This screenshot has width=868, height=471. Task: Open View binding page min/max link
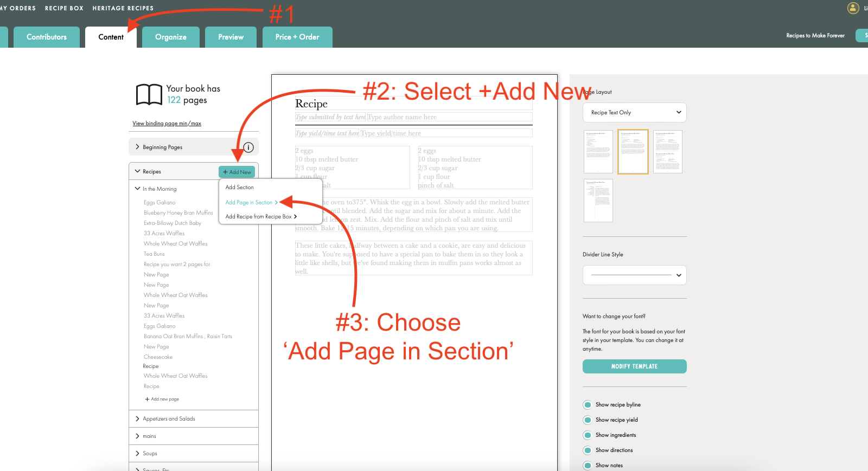coord(167,124)
